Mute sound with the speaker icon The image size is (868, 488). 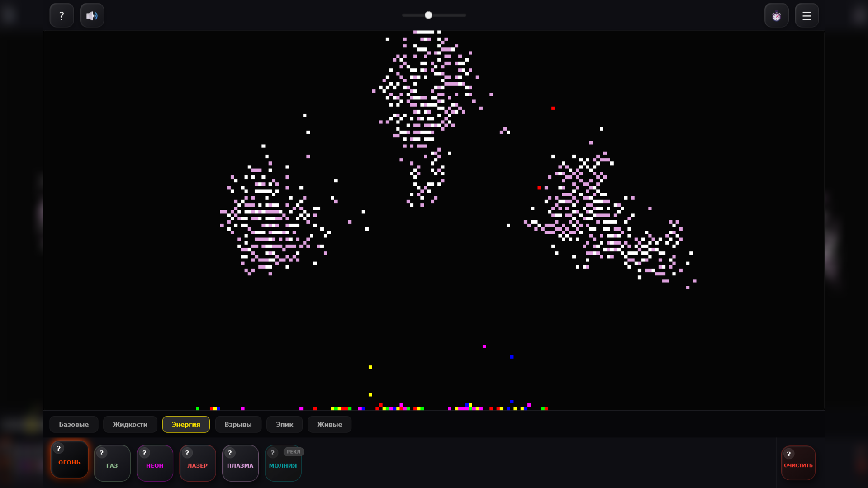coord(92,15)
